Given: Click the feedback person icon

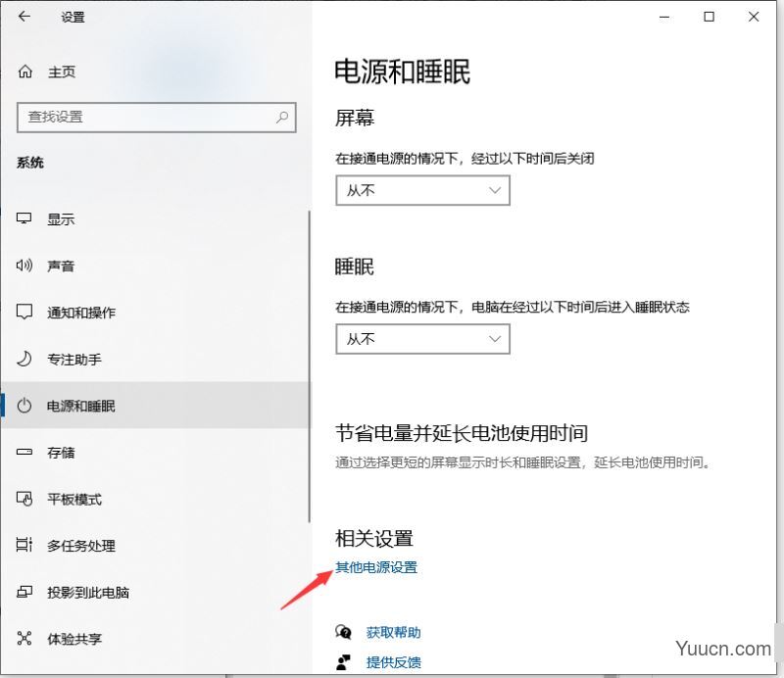Looking at the screenshot, I should (x=343, y=662).
